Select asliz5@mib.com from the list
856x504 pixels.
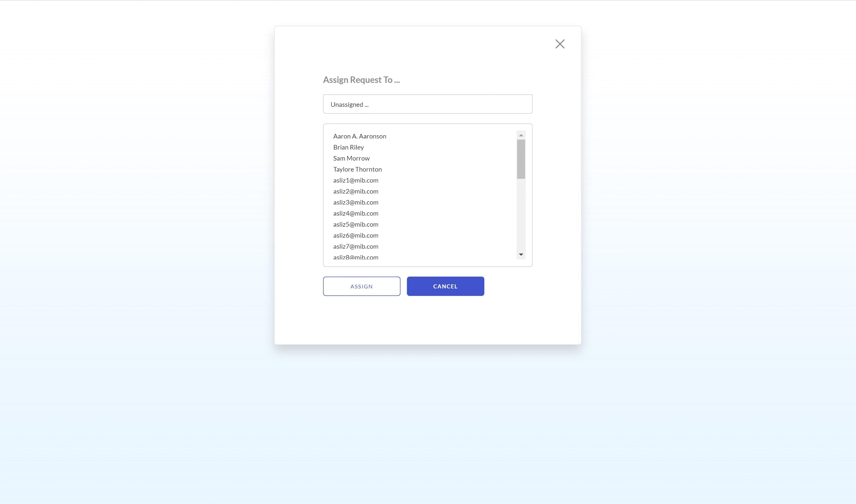(x=356, y=224)
